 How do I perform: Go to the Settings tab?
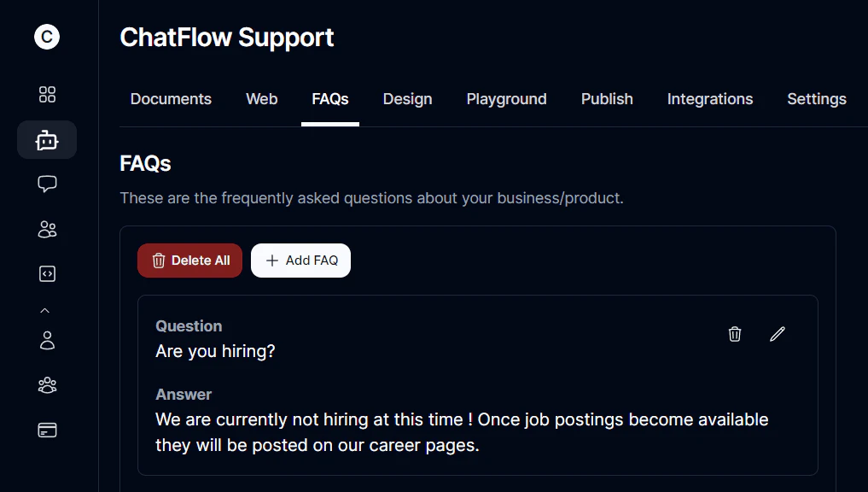click(816, 99)
